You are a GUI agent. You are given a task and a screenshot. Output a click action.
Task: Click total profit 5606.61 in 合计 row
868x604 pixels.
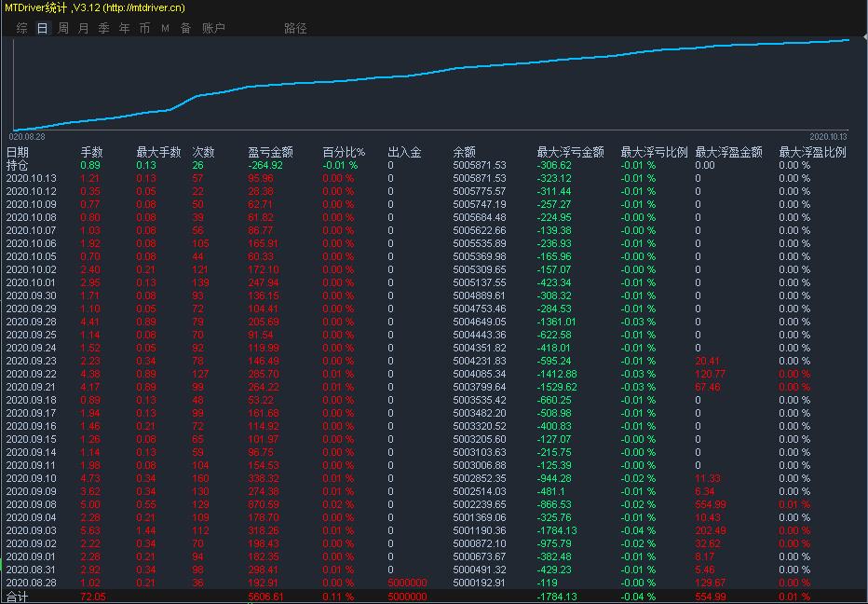(x=265, y=597)
